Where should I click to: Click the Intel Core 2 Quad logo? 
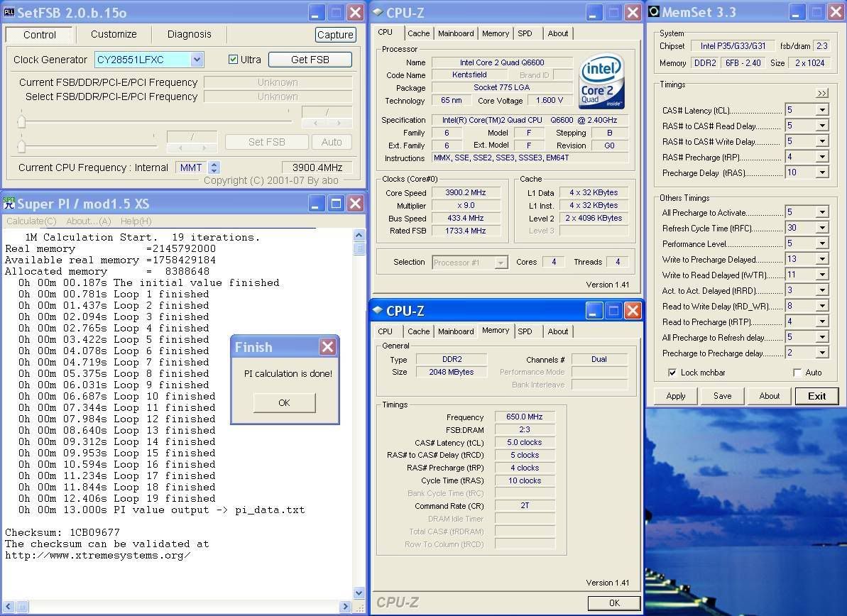click(x=601, y=80)
